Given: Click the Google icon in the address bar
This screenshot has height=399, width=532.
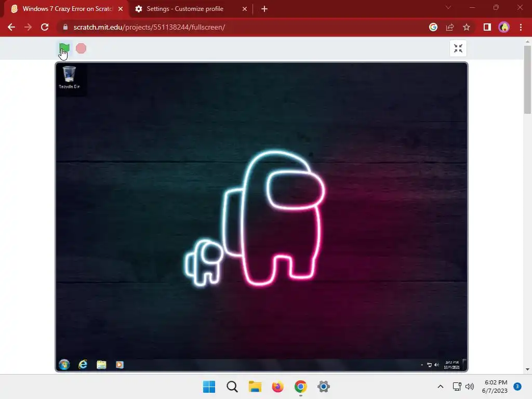Looking at the screenshot, I should tap(433, 27).
